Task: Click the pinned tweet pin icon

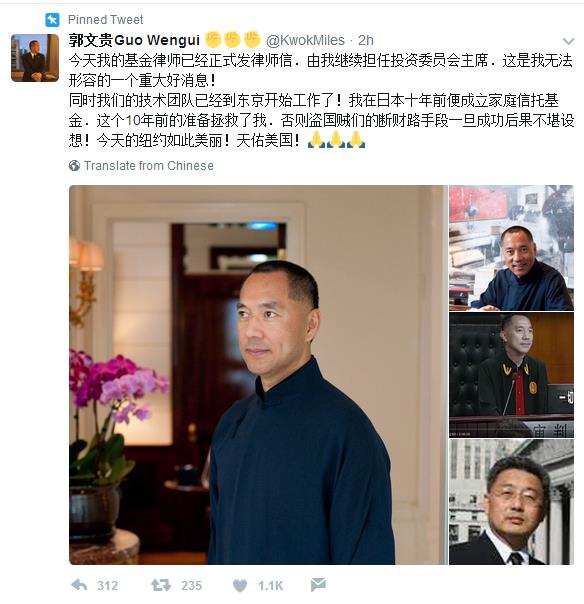Action: pyautogui.click(x=52, y=20)
